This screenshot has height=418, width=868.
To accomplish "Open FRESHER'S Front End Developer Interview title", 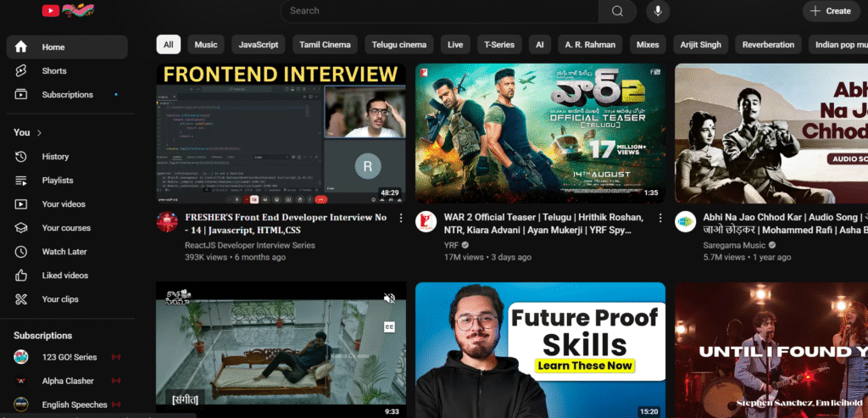I will coord(286,224).
